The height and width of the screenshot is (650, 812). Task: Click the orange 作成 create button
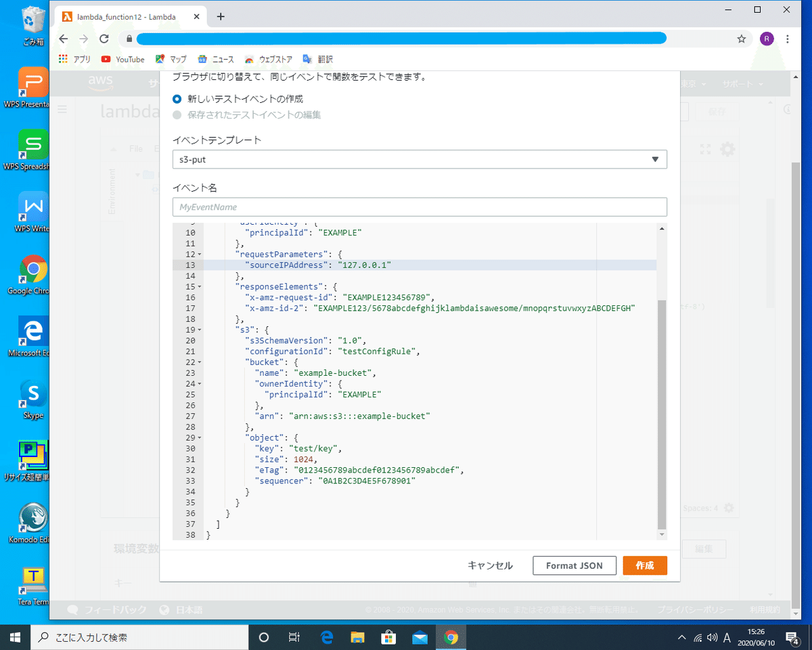click(645, 565)
